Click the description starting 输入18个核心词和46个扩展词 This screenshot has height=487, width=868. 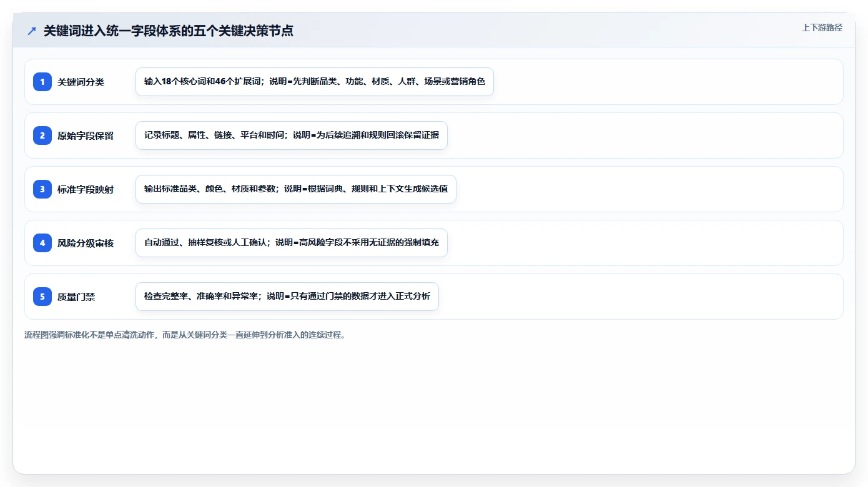[315, 82]
